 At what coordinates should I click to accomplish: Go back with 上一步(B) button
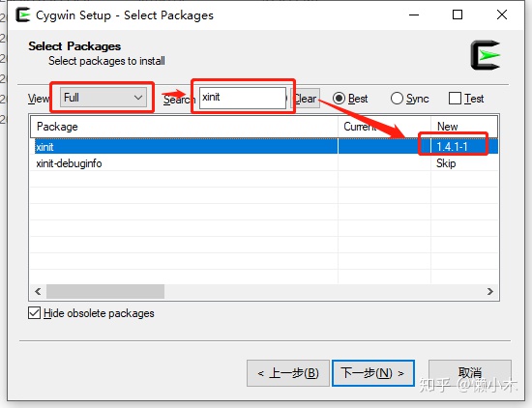click(288, 373)
